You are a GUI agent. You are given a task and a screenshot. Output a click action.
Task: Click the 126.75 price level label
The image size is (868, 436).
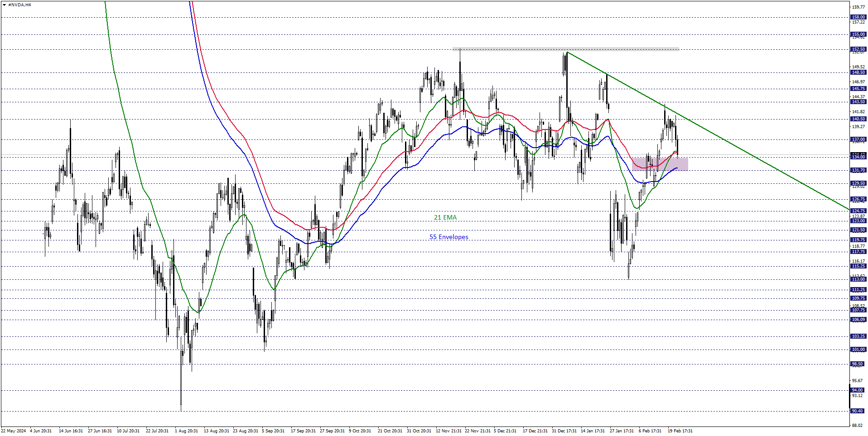click(858, 199)
